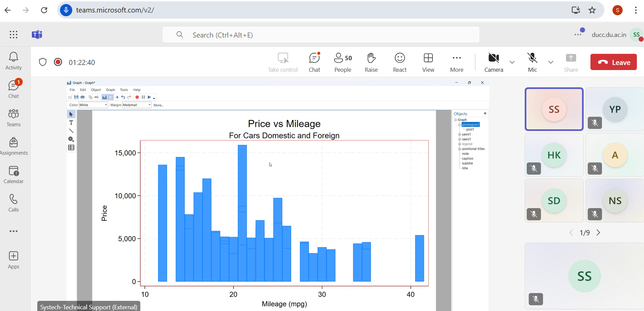Raise your hand in the meeting

click(371, 62)
